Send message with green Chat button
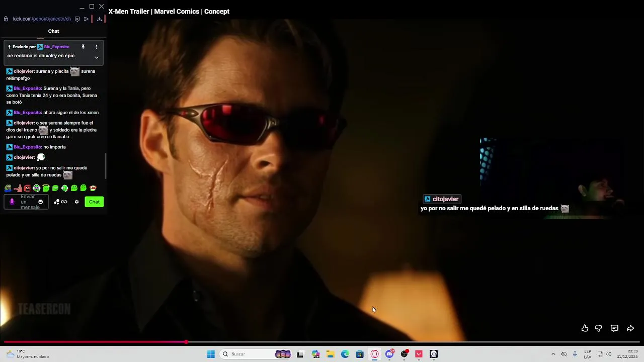The width and height of the screenshot is (644, 362). click(94, 202)
